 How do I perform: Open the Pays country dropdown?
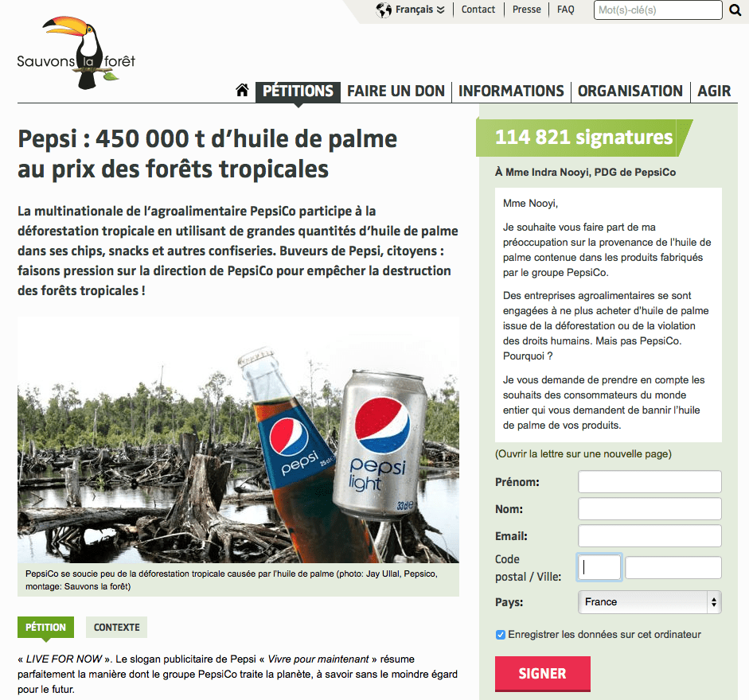650,602
